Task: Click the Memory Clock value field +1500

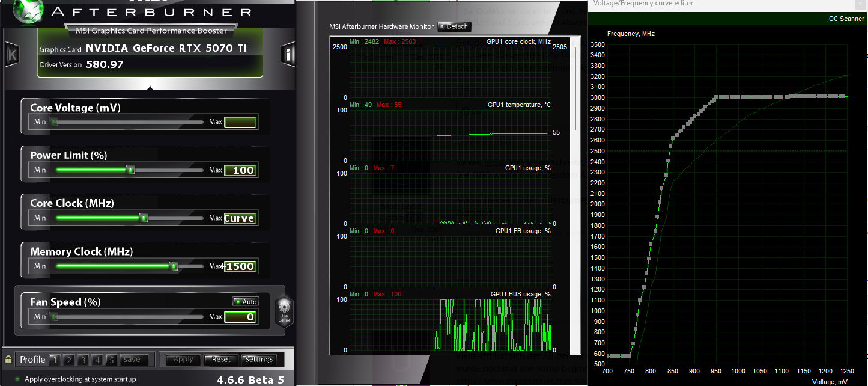Action: pyautogui.click(x=240, y=266)
